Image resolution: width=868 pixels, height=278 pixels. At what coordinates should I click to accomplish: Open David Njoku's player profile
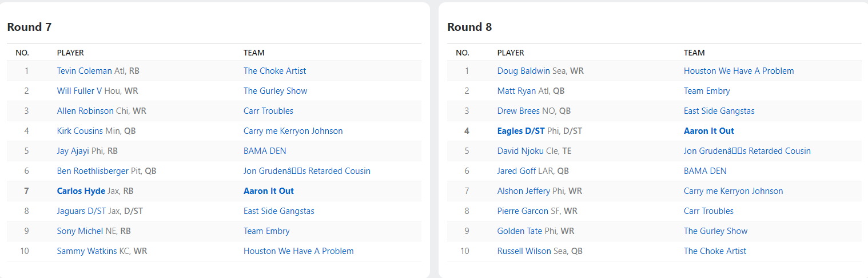(x=520, y=151)
